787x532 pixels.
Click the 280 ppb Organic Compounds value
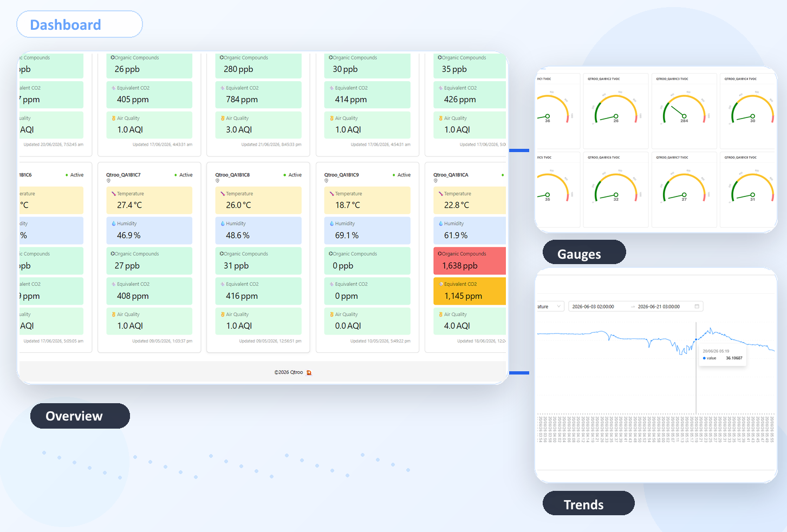(x=238, y=69)
